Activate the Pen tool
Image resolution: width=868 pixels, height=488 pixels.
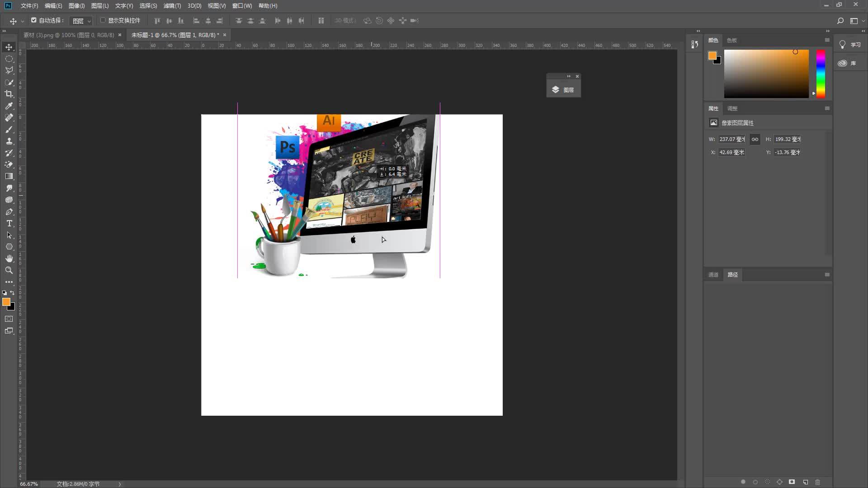click(9, 211)
